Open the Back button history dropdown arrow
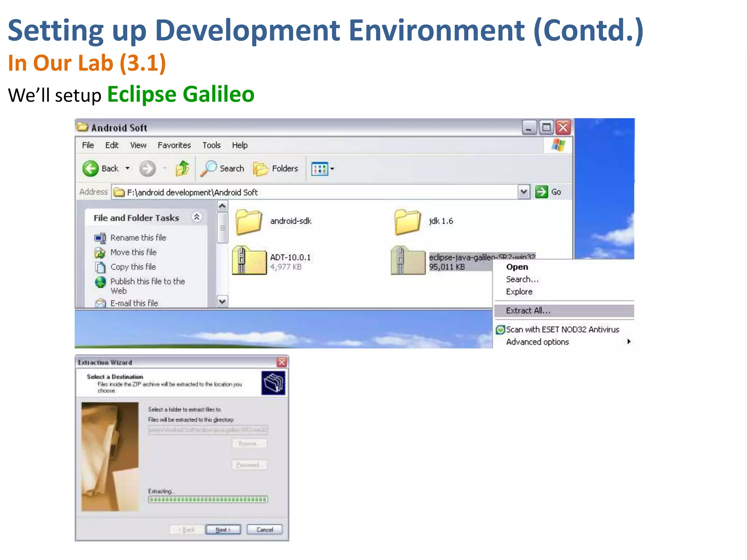The height and width of the screenshot is (560, 747). [127, 168]
